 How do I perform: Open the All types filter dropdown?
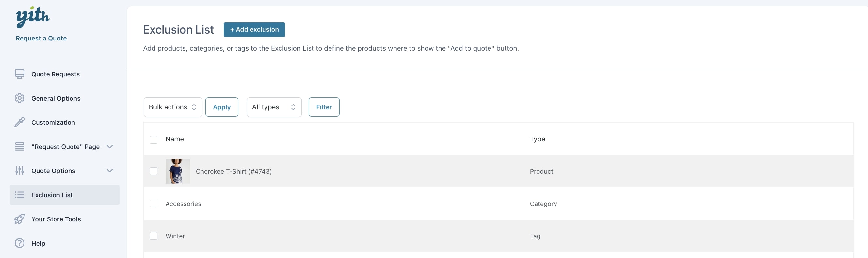[x=274, y=107]
